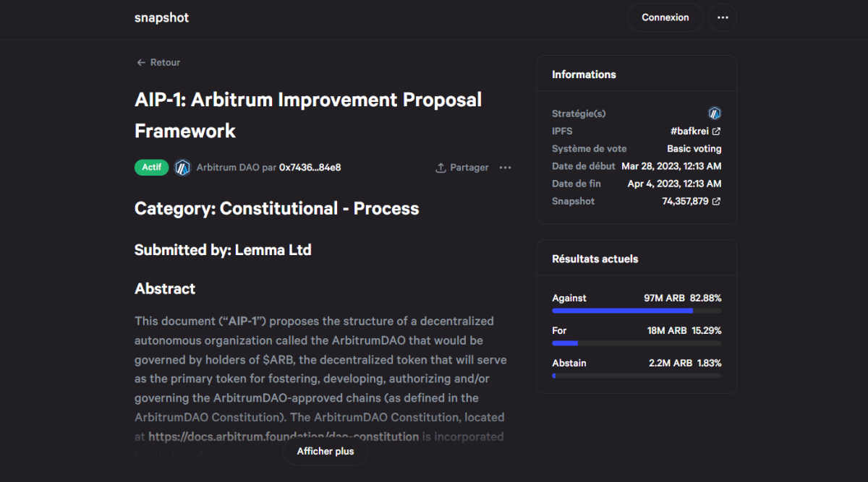Viewport: 868px width, 482px height.
Task: Click the author address 0x7436...84e8
Action: pos(310,167)
